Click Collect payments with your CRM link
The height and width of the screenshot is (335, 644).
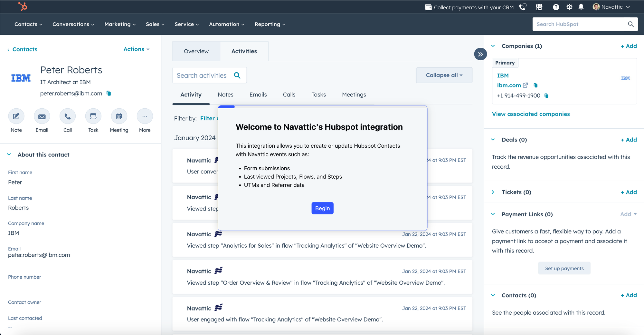[x=473, y=7]
